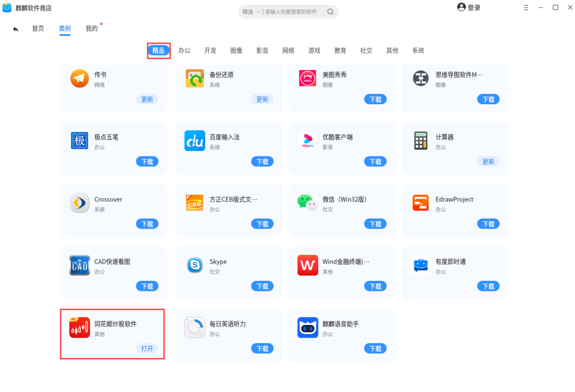Click the search magnifier icon

331,12
